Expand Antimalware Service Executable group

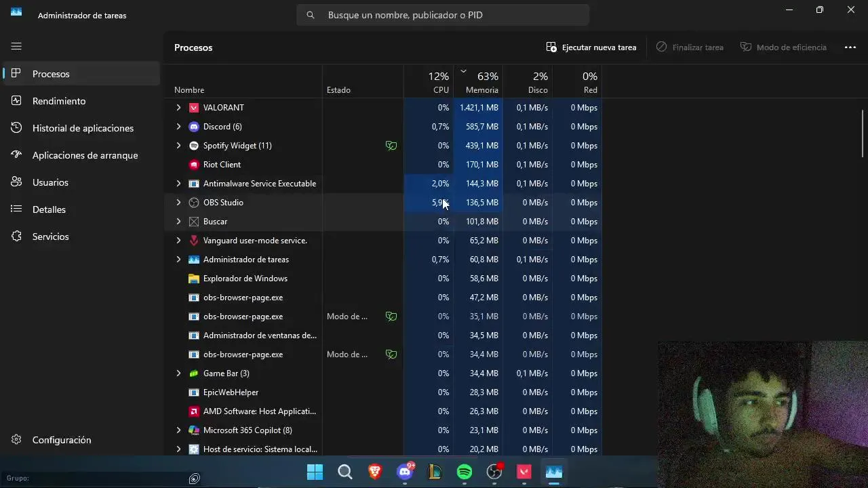pyautogui.click(x=178, y=184)
